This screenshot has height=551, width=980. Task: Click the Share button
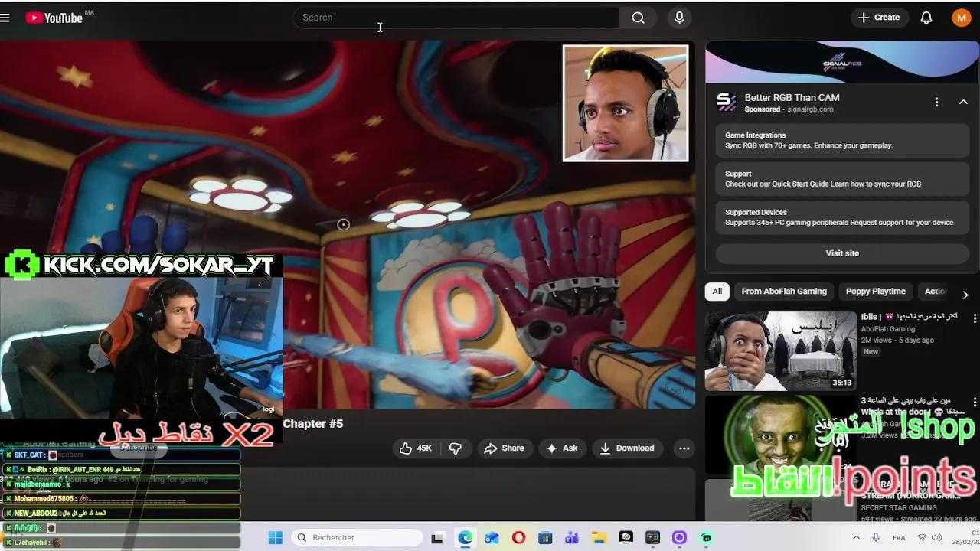pos(504,448)
